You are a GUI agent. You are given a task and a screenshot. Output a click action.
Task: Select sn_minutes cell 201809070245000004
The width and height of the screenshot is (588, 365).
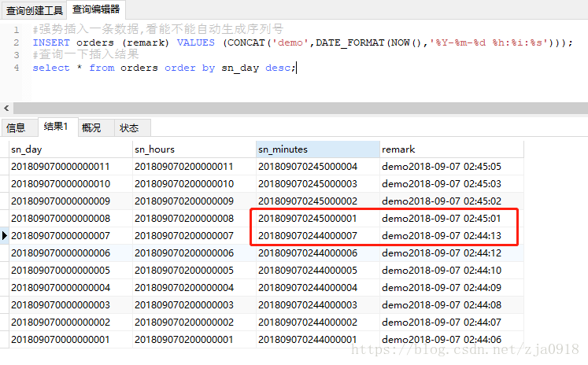(x=318, y=167)
